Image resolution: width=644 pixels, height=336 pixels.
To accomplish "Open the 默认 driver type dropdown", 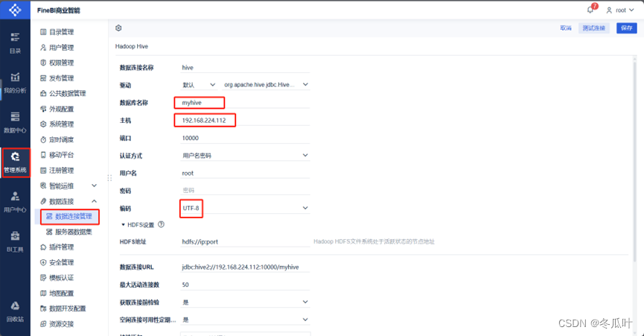I will click(199, 85).
